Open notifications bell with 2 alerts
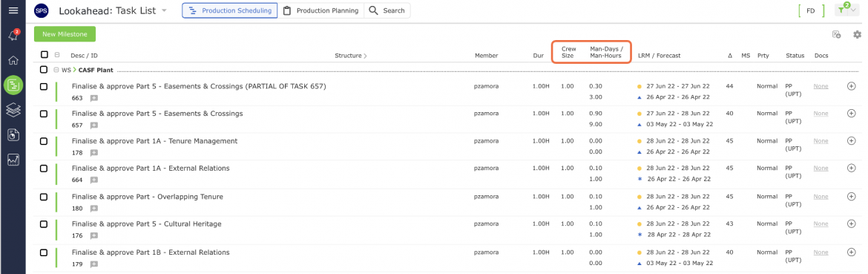The height and width of the screenshot is (274, 868). (13, 36)
